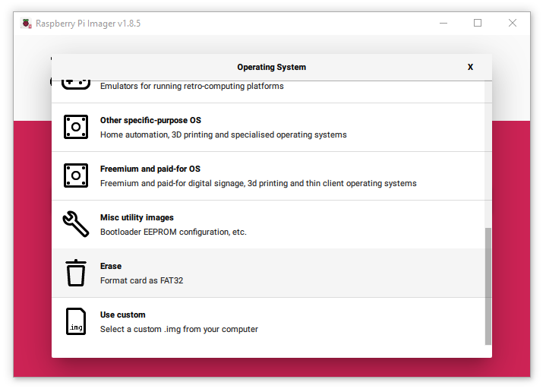Viewport: 546px width, 392px height.
Task: Minimize the Raspberry Pi Imager window
Action: [x=443, y=24]
